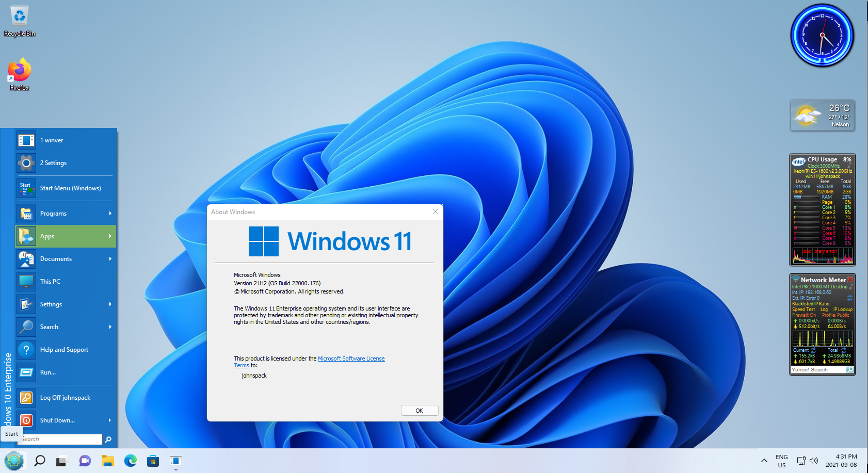
Task: Focus the Yahoo! Search field
Action: pyautogui.click(x=818, y=370)
